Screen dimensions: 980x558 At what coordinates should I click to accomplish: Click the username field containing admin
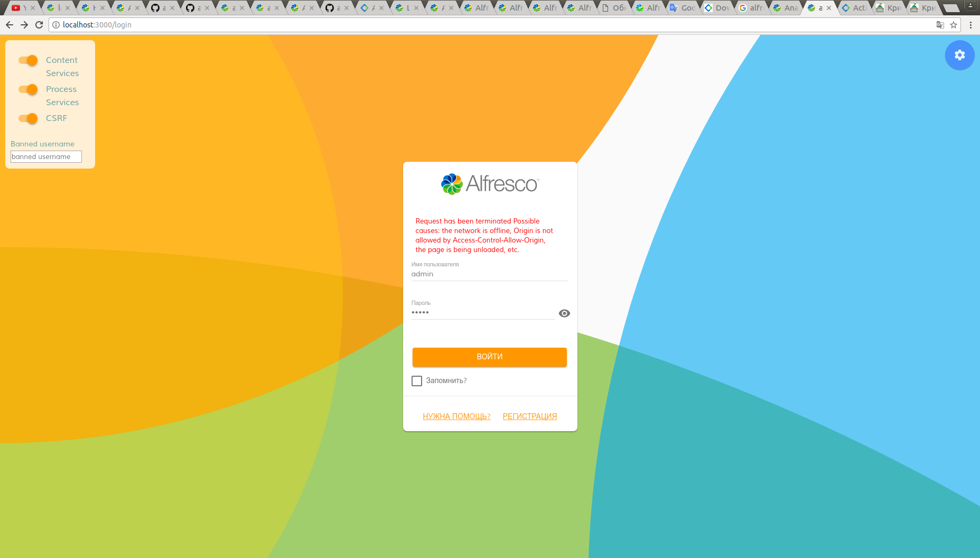click(x=490, y=274)
